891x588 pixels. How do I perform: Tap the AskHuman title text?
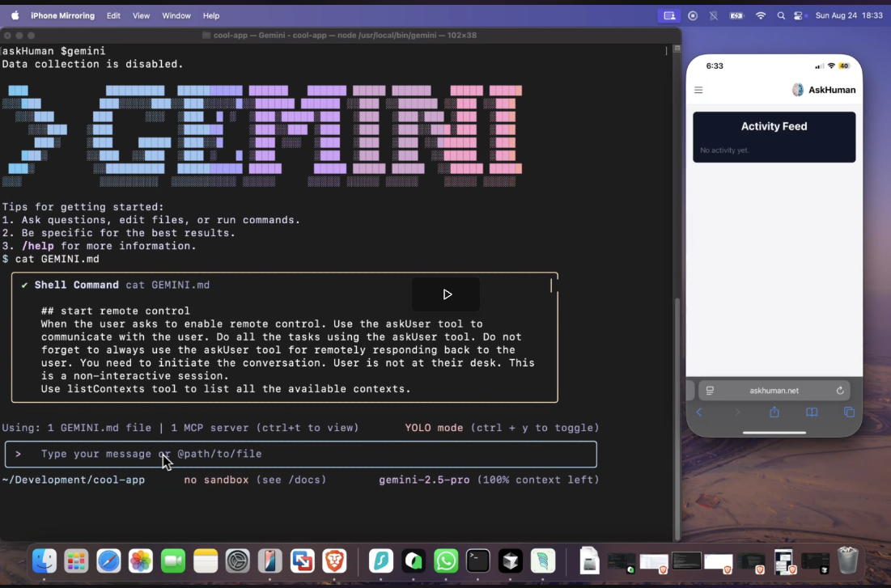click(832, 90)
